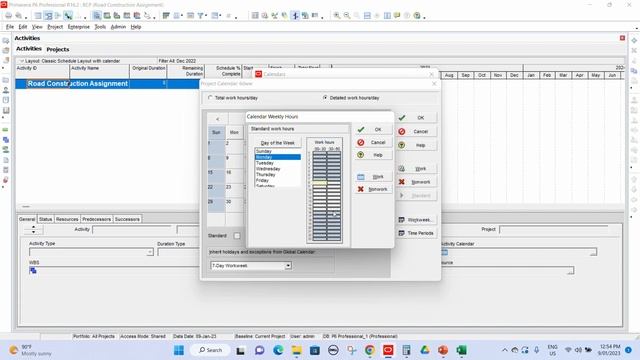Click OK in the Calendar Weekly Hours dialog
Image resolution: width=640 pixels, height=360 pixels.
pos(373,129)
